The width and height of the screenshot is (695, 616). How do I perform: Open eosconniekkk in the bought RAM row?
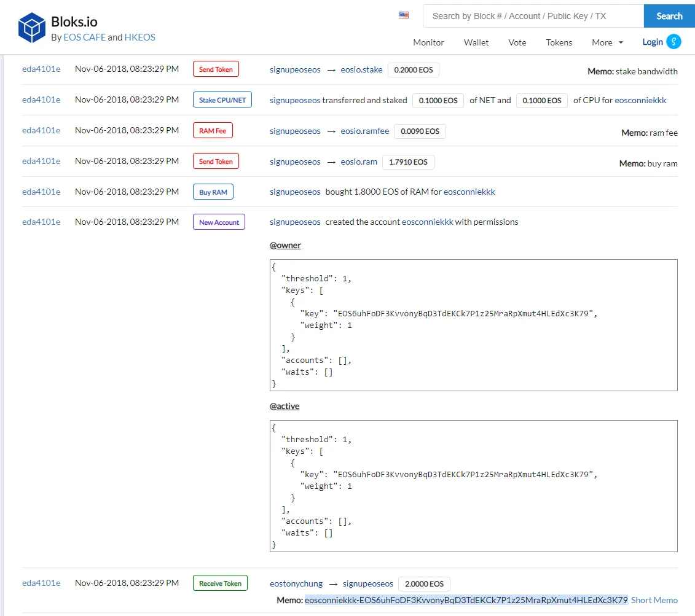(x=469, y=192)
